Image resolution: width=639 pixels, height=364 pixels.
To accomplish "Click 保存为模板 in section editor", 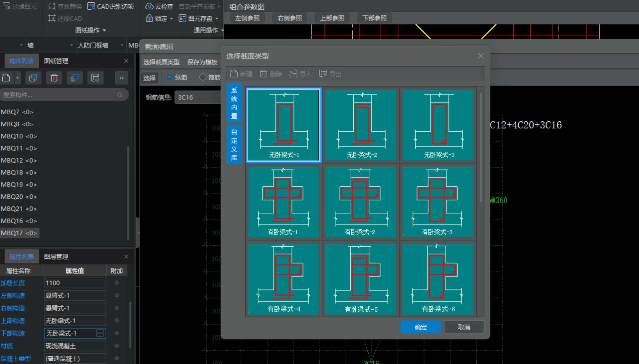I will [202, 62].
